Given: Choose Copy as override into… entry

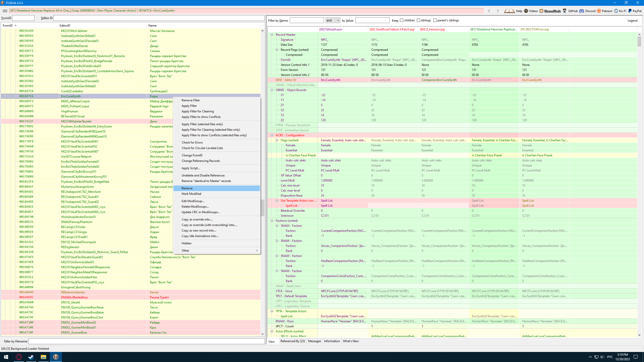Looking at the screenshot, I should pyautogui.click(x=197, y=220).
